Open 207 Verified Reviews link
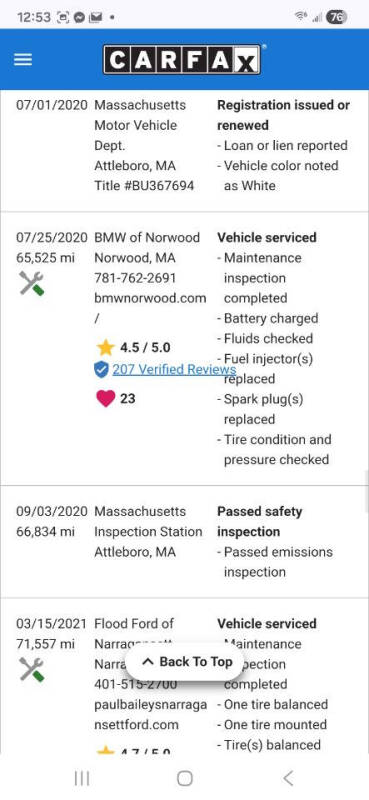Image resolution: width=369 pixels, height=800 pixels. click(x=174, y=369)
